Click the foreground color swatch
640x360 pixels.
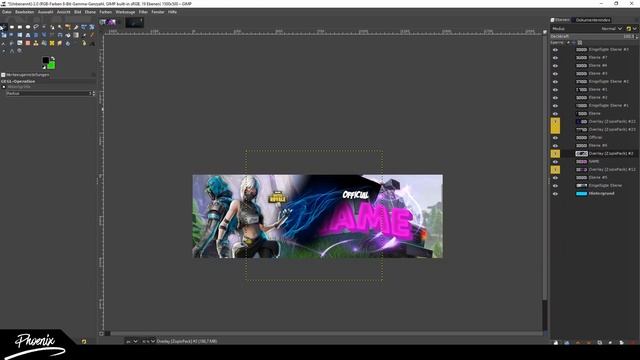coord(46,60)
